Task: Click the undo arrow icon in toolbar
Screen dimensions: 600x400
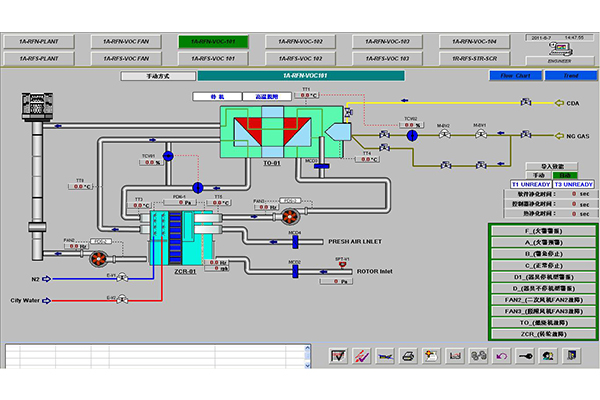Action: tap(500, 355)
